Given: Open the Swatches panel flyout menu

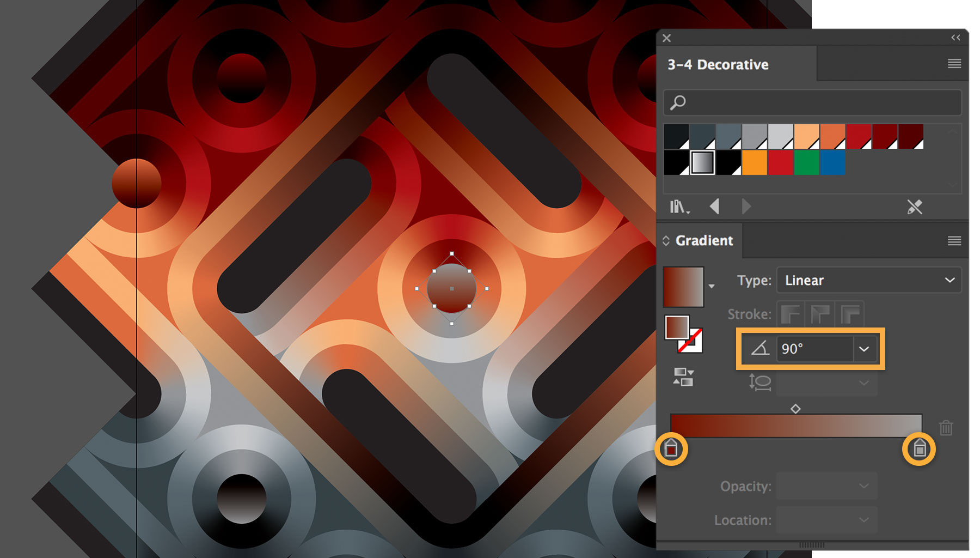Looking at the screenshot, I should point(954,64).
